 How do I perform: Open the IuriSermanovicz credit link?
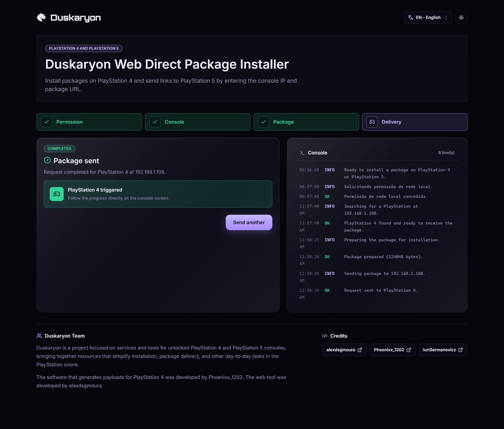pyautogui.click(x=443, y=350)
